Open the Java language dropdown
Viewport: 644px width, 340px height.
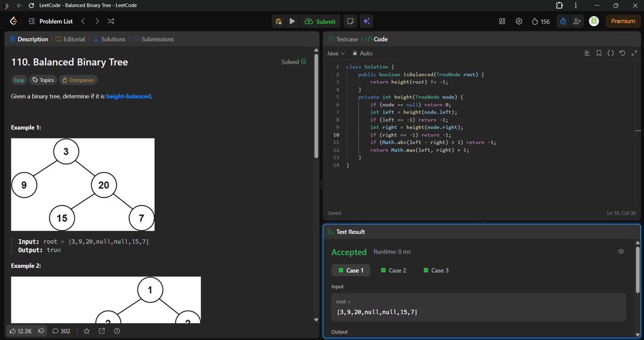point(336,53)
